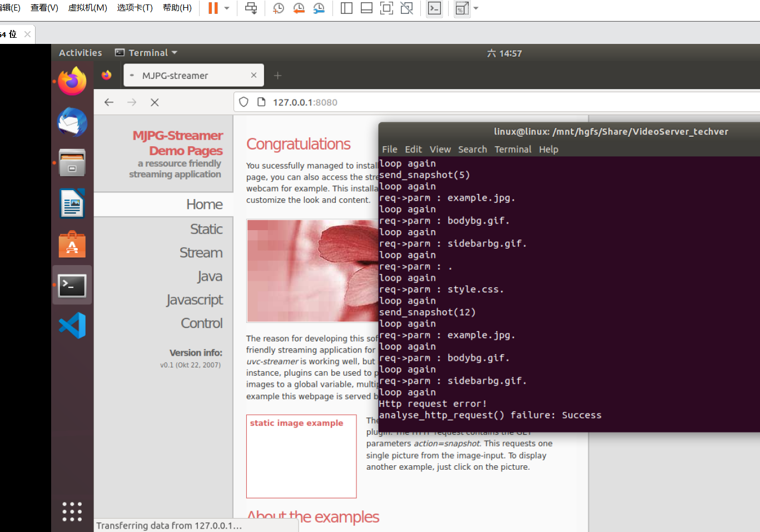Screen dimensions: 760x532
Task: Click the tracking protection shield icon
Action: click(244, 102)
